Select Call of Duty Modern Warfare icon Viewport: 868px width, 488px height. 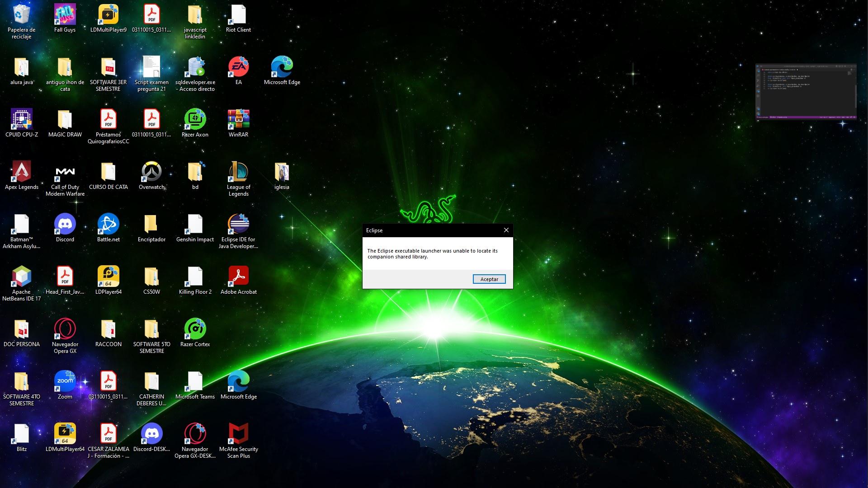coord(65,178)
